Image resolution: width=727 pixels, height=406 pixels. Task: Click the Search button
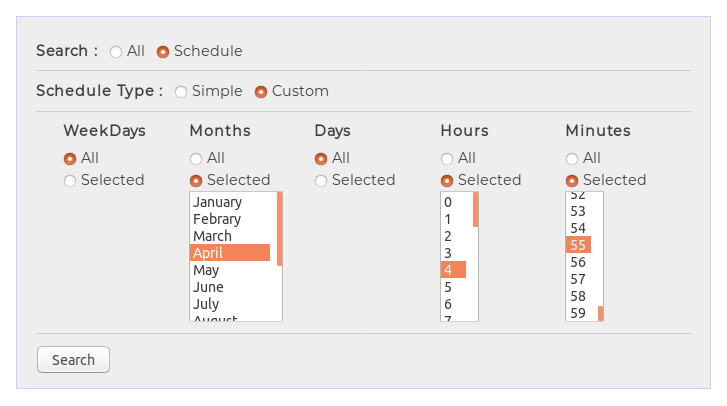tap(73, 360)
